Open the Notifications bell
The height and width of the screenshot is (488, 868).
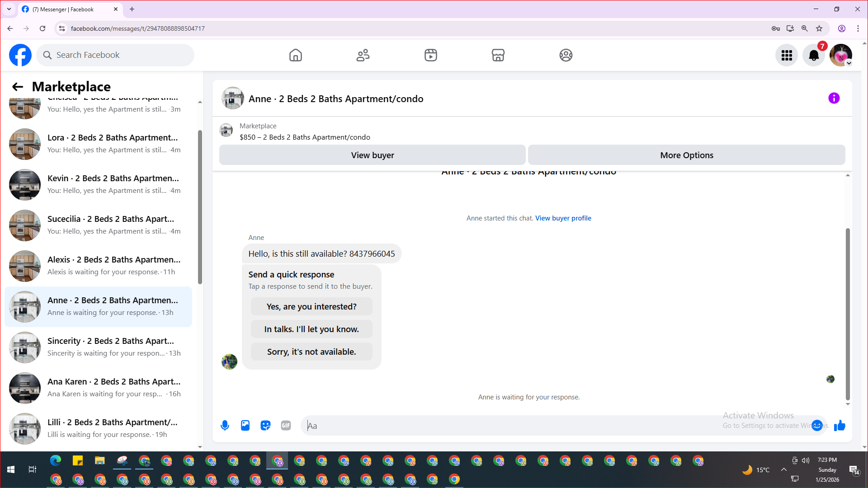[x=814, y=55]
